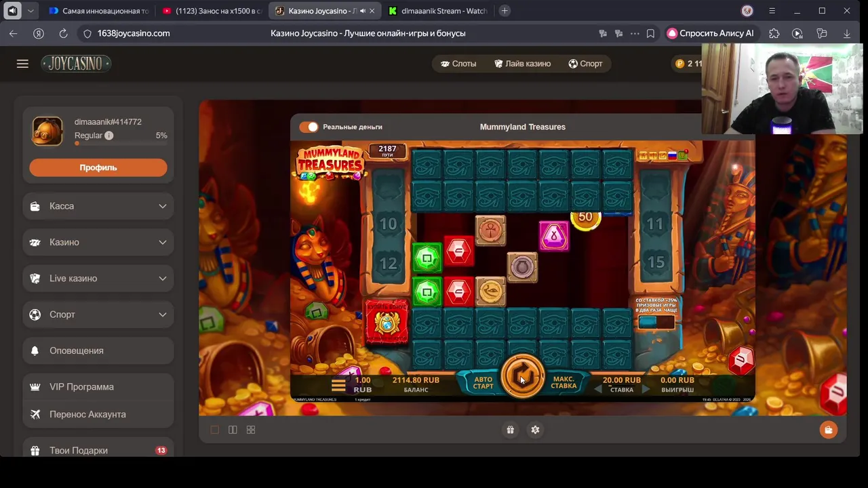Open a new browser tab

pyautogui.click(x=505, y=11)
